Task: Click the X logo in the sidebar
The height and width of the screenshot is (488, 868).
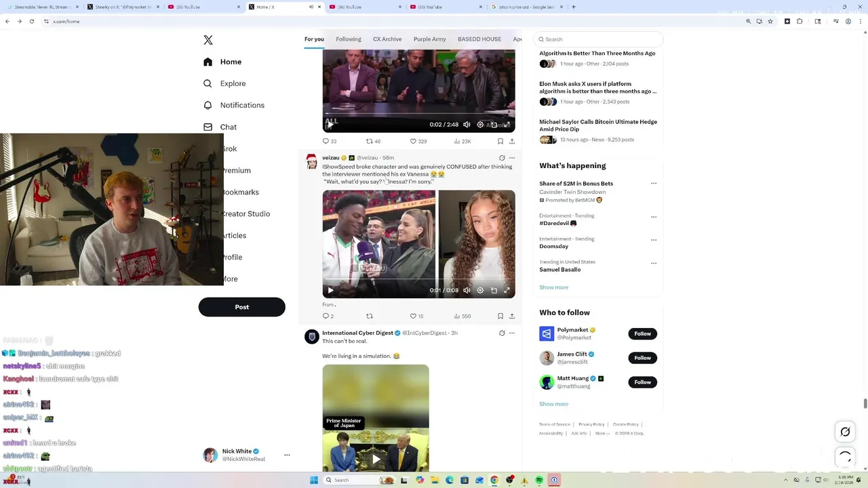Action: click(x=208, y=40)
